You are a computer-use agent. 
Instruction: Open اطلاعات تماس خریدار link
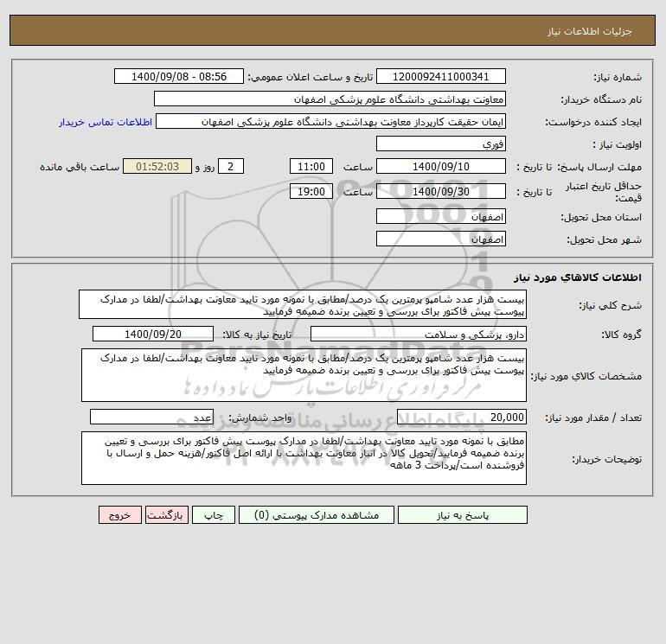pyautogui.click(x=106, y=122)
